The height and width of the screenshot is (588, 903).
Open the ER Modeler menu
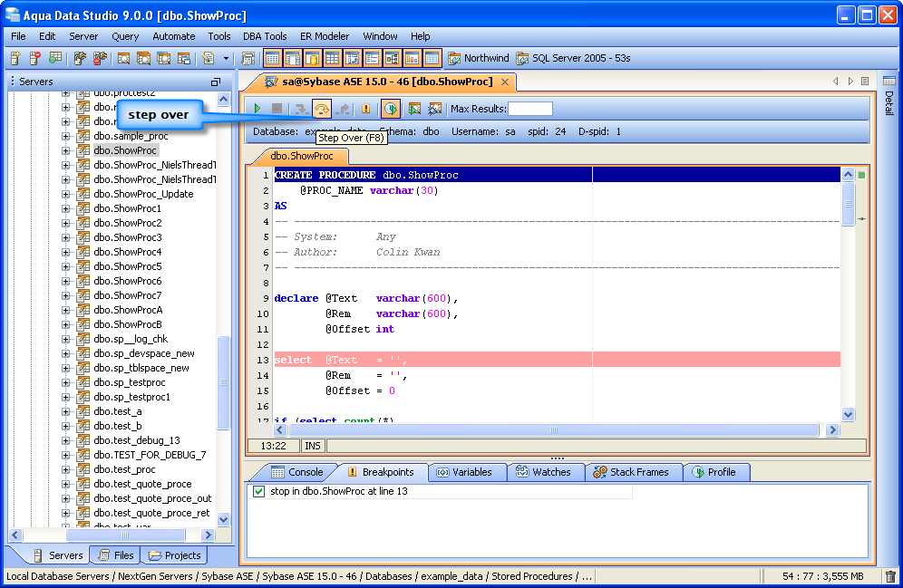(325, 36)
